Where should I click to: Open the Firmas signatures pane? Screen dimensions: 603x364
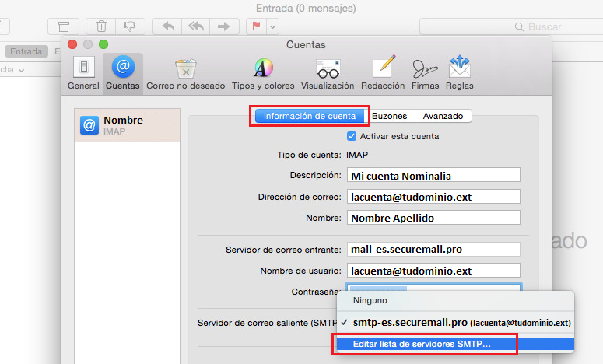(x=424, y=72)
